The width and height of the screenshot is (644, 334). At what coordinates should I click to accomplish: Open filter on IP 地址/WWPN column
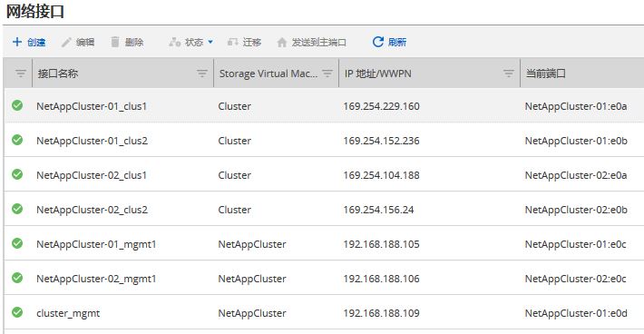coord(509,74)
